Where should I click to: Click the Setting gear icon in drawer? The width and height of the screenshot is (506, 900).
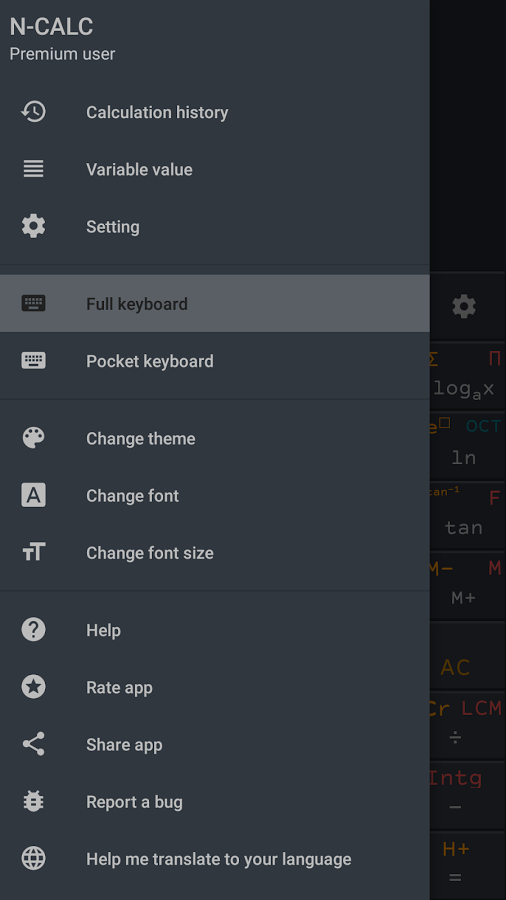(33, 226)
